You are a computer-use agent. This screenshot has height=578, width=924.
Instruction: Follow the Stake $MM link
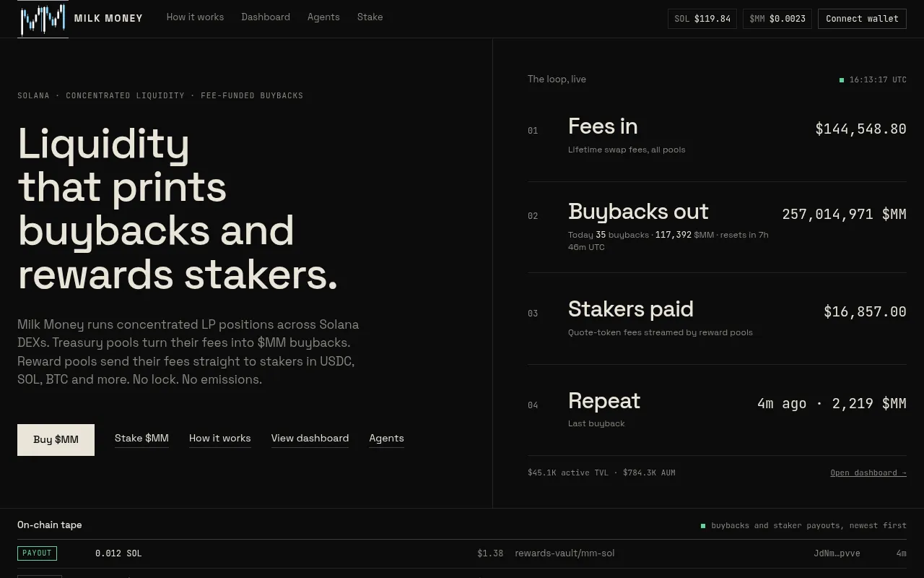tap(141, 439)
